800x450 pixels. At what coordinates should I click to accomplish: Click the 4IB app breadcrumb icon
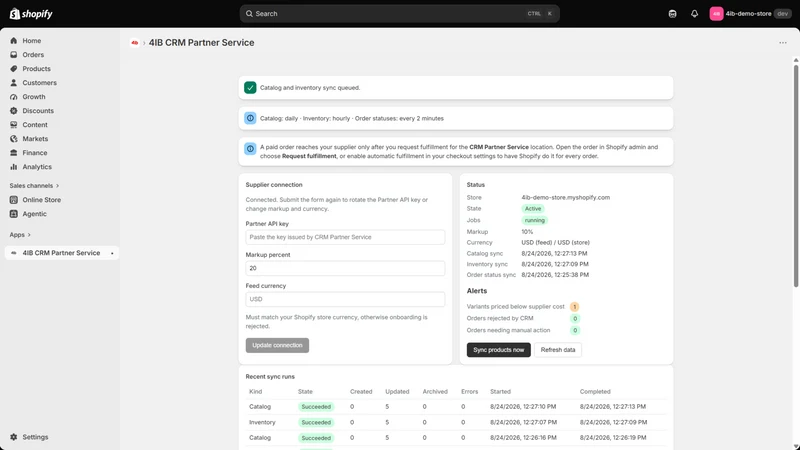click(135, 43)
